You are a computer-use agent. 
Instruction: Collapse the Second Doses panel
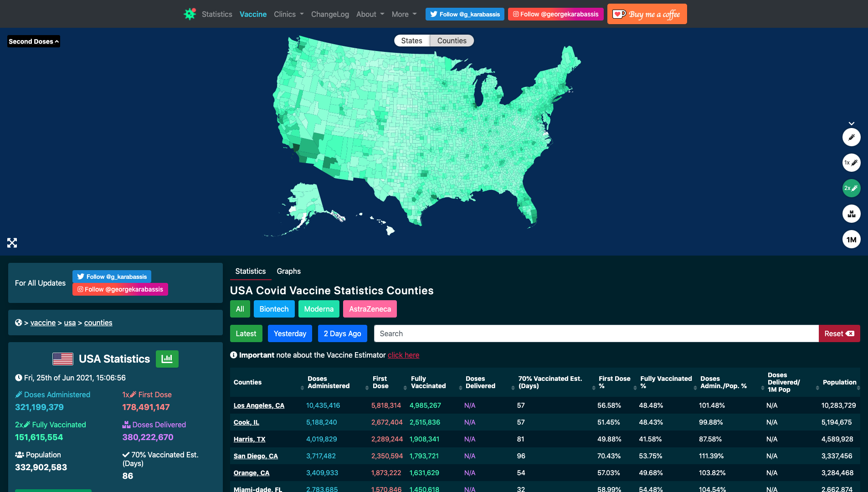click(33, 41)
